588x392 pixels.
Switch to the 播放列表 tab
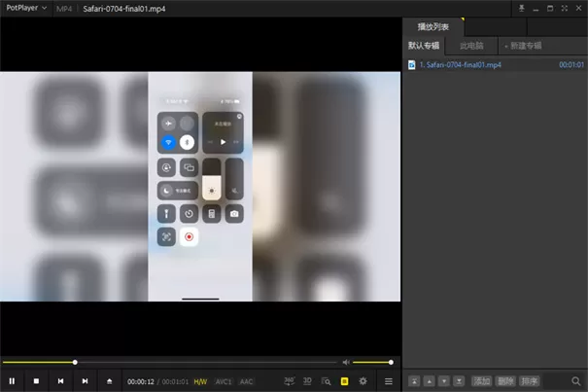pyautogui.click(x=433, y=26)
